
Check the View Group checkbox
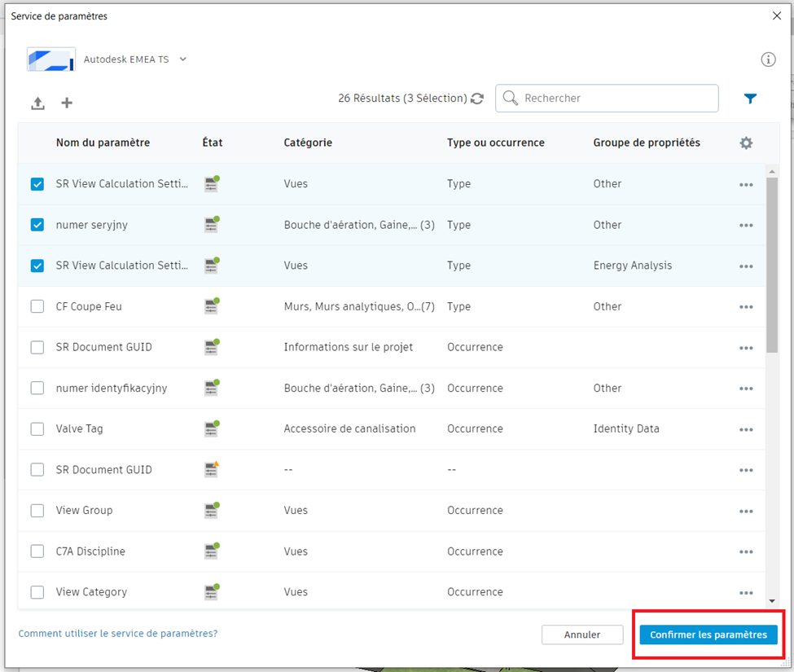pos(37,511)
